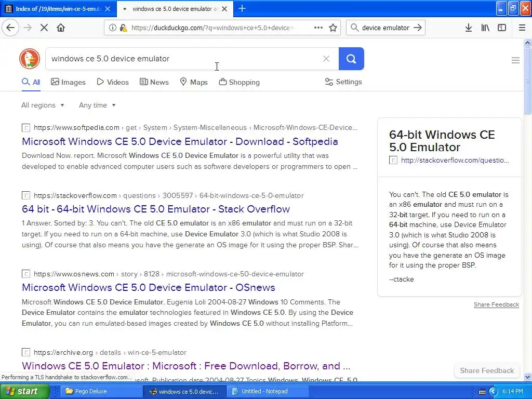Click the DuckDuckGo logo
532x399 pixels.
point(30,59)
